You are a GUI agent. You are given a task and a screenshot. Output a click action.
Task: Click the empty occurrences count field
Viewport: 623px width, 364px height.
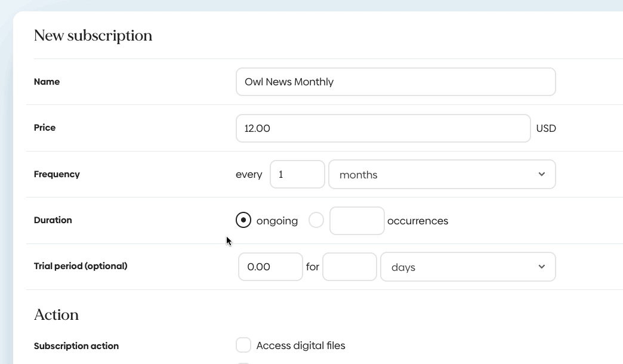coord(357,221)
